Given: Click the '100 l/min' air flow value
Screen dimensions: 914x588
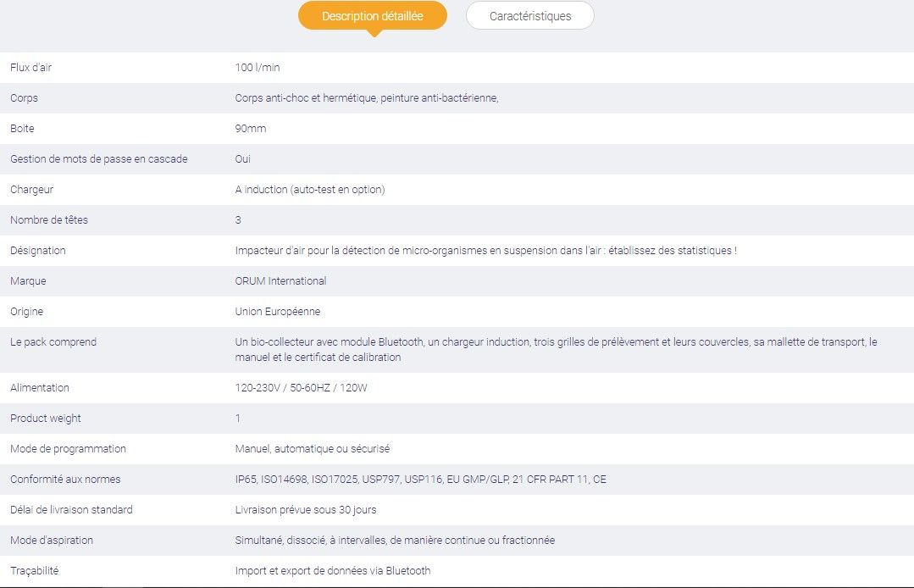Looking at the screenshot, I should coord(258,68).
